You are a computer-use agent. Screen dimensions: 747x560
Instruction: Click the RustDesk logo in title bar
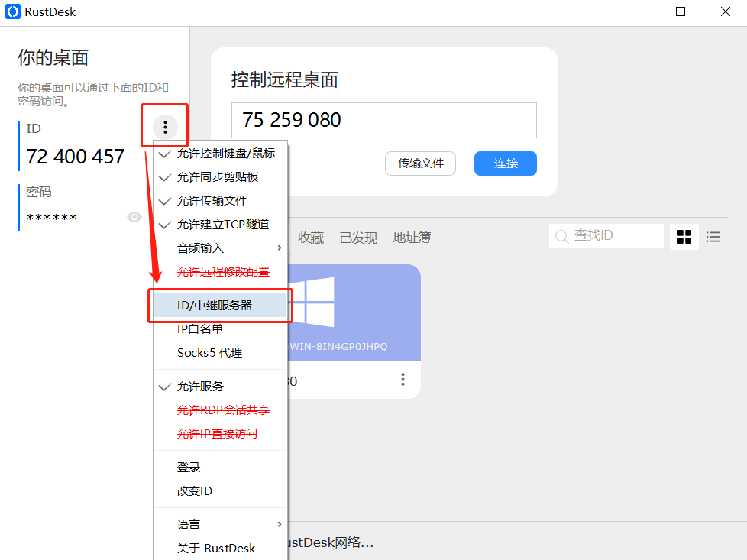click(13, 12)
